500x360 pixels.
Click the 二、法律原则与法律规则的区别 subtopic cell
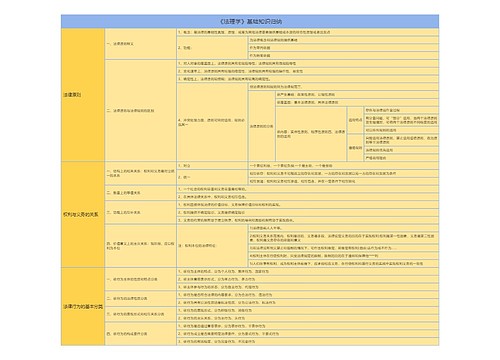[x=141, y=111]
